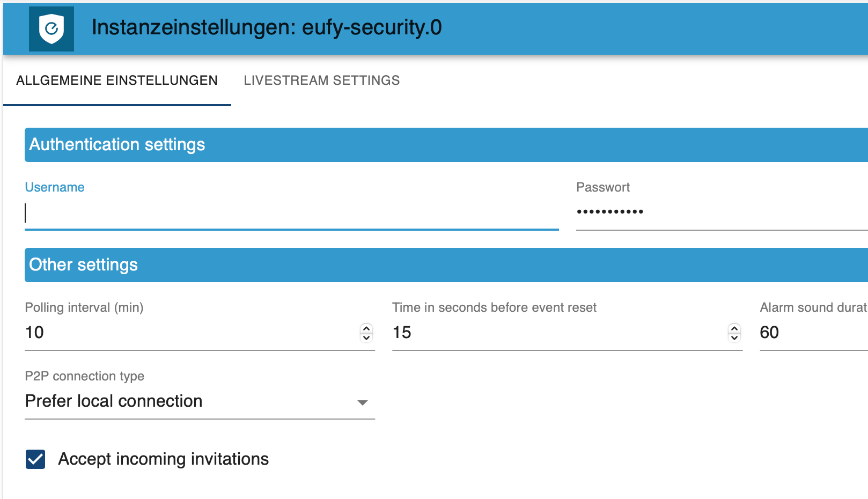This screenshot has width=868, height=499.
Task: Click the Other settings section header
Action: coord(446,265)
